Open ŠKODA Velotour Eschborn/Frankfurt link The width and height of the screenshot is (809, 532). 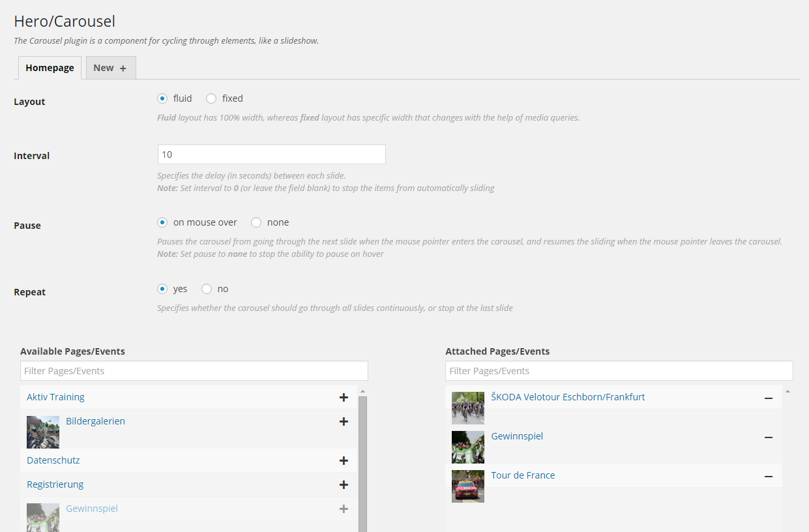(x=568, y=397)
